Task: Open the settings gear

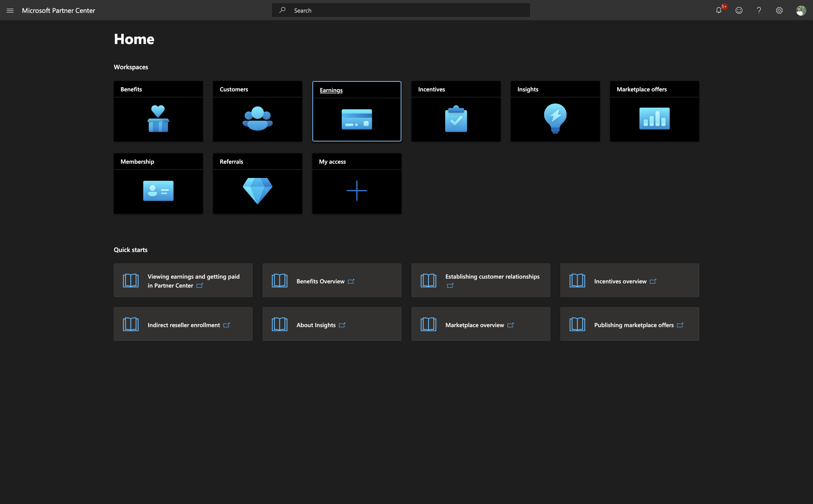Action: click(x=779, y=10)
